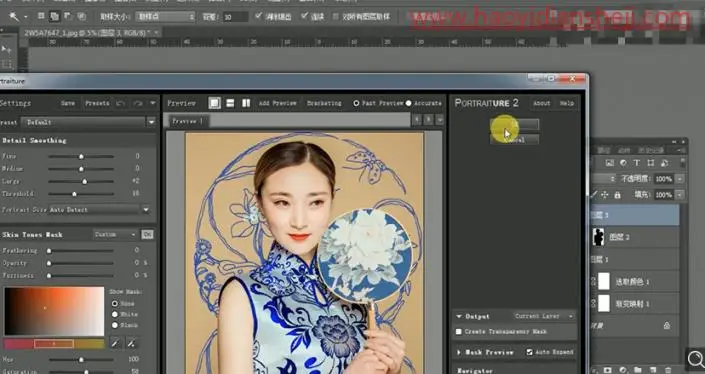Choose Subtract from Selection mode icon

coord(68,16)
